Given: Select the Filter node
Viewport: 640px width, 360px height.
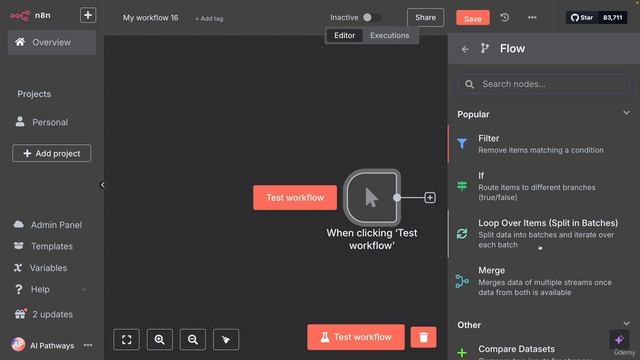Looking at the screenshot, I should click(544, 144).
